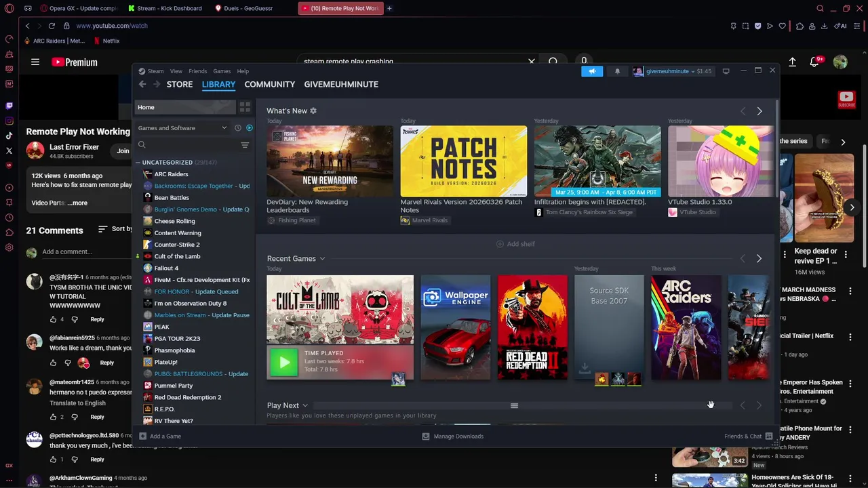Open the browser snapshot tool icon
Image resolution: width=868 pixels, height=488 pixels.
(x=745, y=26)
